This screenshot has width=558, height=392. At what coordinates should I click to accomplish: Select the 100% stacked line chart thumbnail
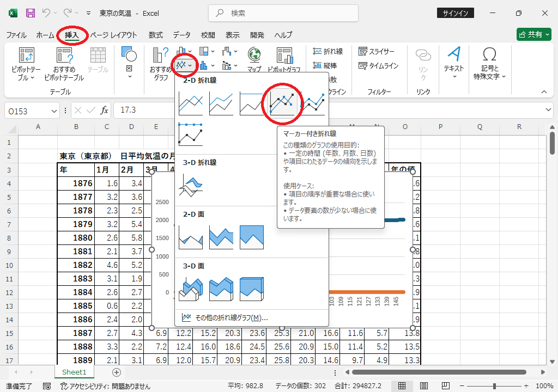coord(252,103)
